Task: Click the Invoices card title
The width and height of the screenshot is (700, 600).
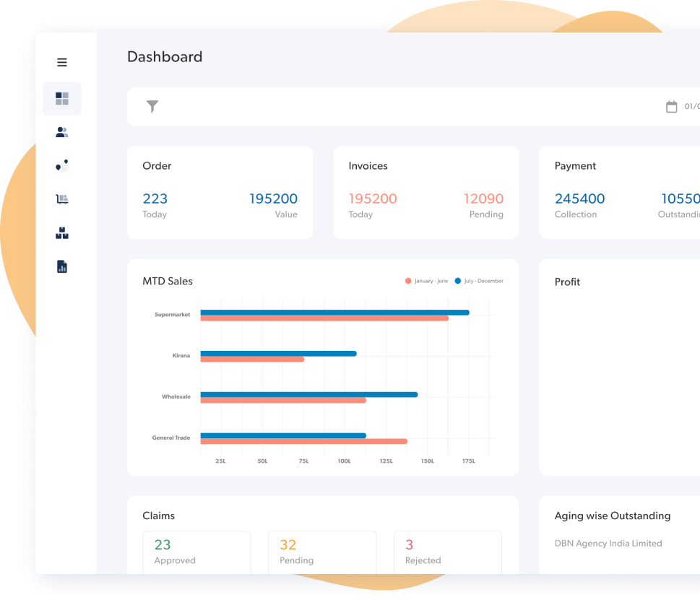Action: coord(368,166)
